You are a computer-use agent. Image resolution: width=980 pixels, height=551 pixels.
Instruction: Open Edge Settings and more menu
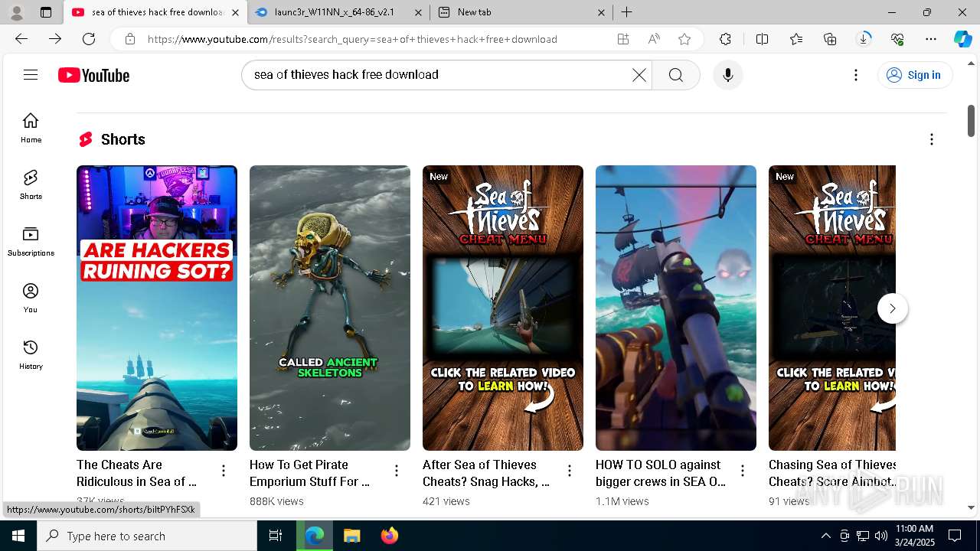point(931,39)
